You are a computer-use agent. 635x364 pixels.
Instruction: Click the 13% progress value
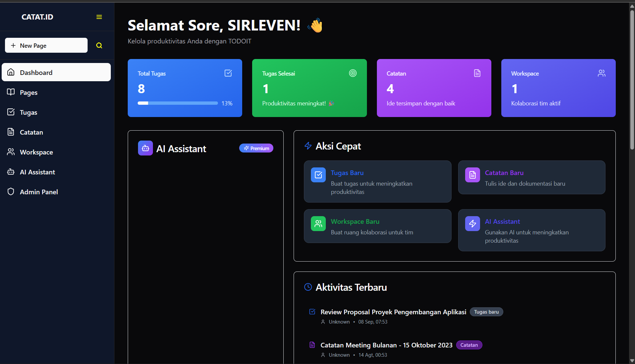coord(227,103)
